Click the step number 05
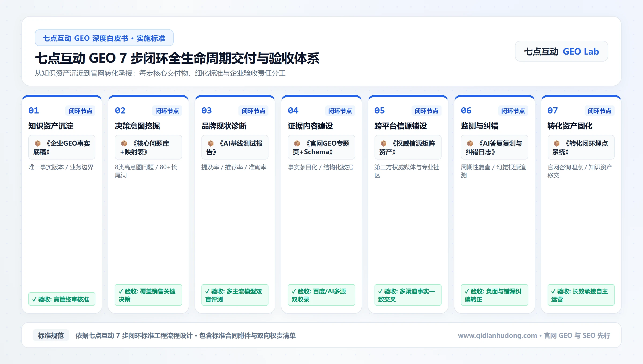 [x=380, y=111]
